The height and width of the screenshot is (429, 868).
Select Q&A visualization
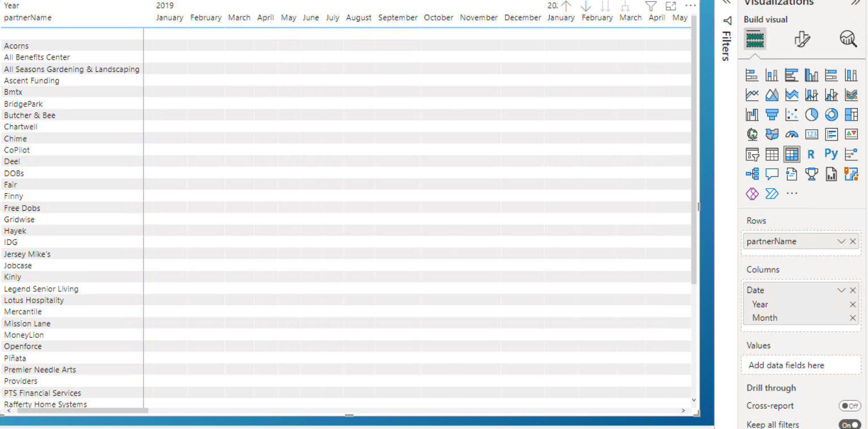[x=772, y=174]
